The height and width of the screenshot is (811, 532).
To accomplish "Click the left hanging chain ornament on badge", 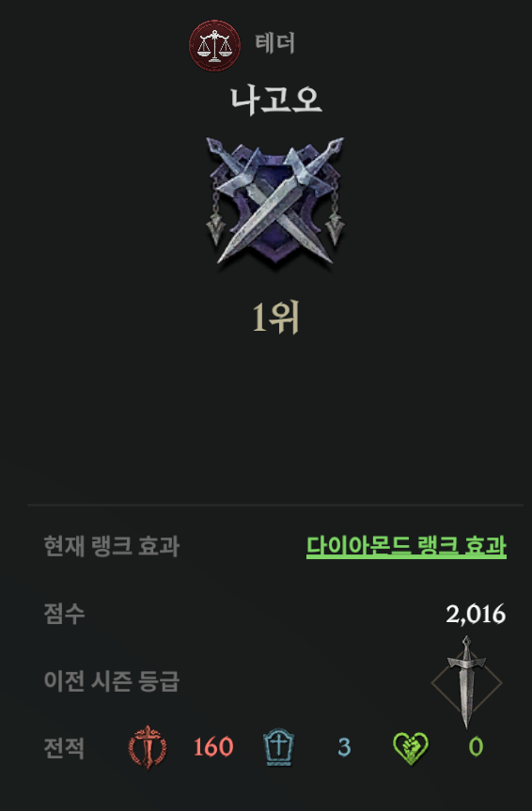I will (217, 213).
